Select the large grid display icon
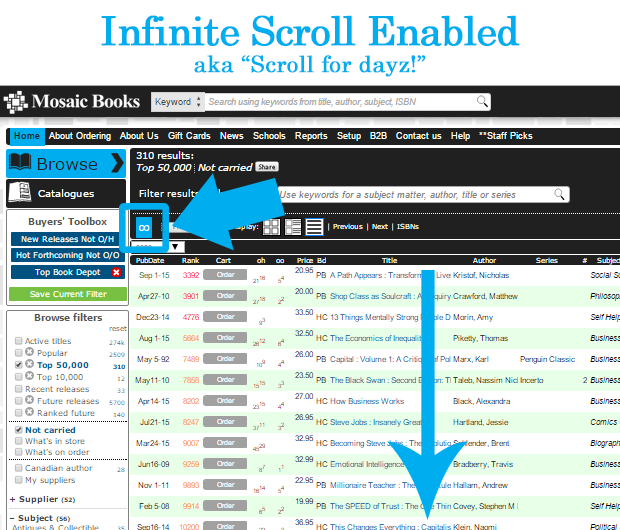The image size is (620, 530). [271, 227]
